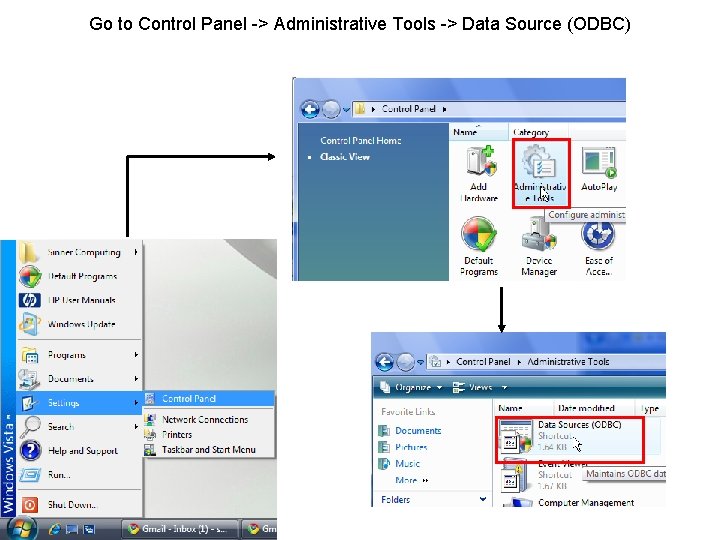
Task: Click More favorite links
Action: point(411,480)
